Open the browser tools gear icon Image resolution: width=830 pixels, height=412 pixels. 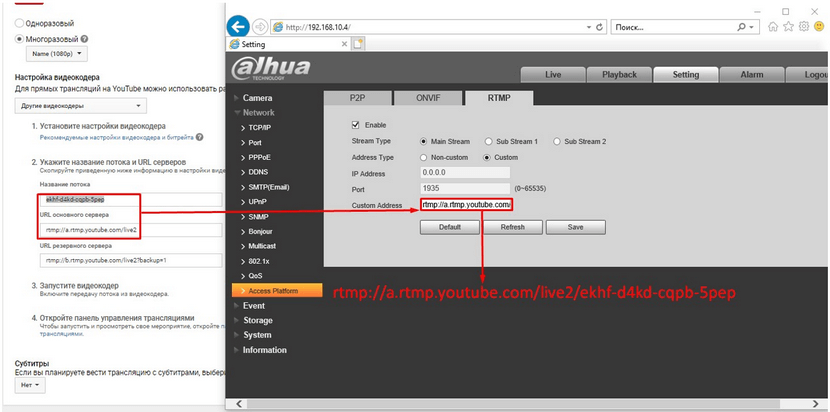point(804,26)
